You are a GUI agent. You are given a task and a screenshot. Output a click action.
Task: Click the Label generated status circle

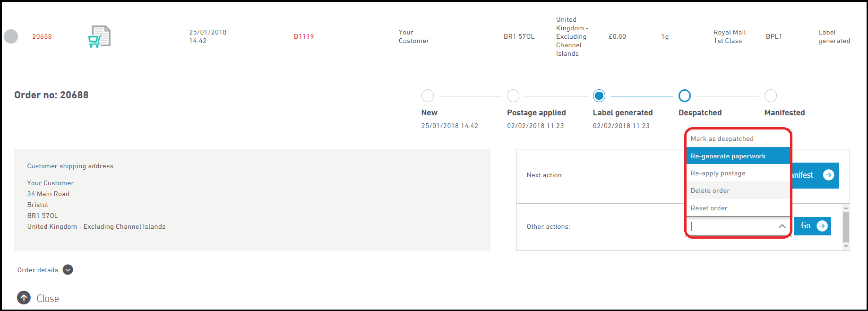[x=599, y=96]
